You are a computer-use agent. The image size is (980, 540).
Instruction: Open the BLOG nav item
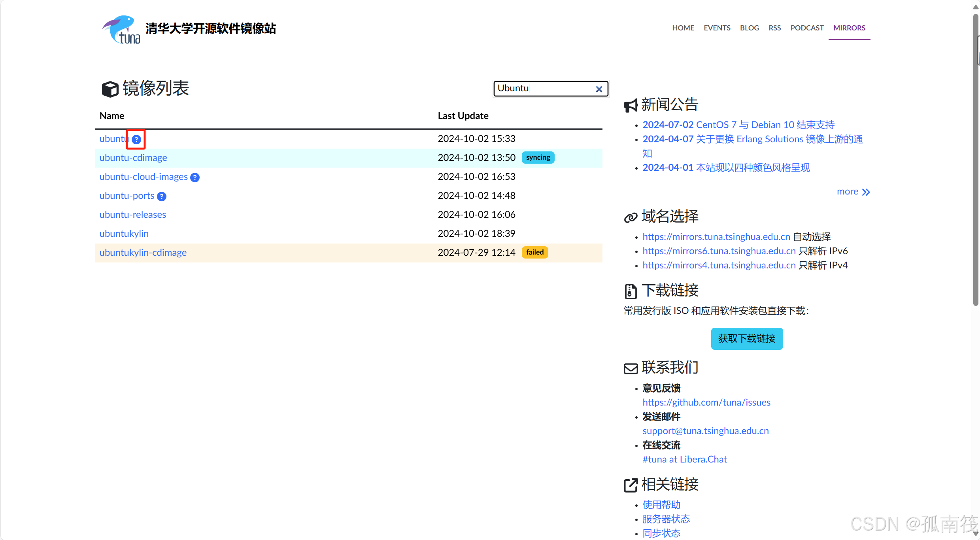(x=750, y=28)
